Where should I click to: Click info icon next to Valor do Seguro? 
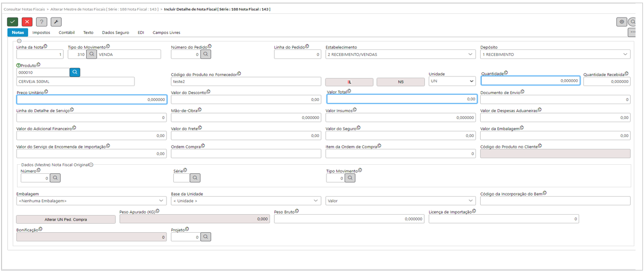click(x=359, y=128)
